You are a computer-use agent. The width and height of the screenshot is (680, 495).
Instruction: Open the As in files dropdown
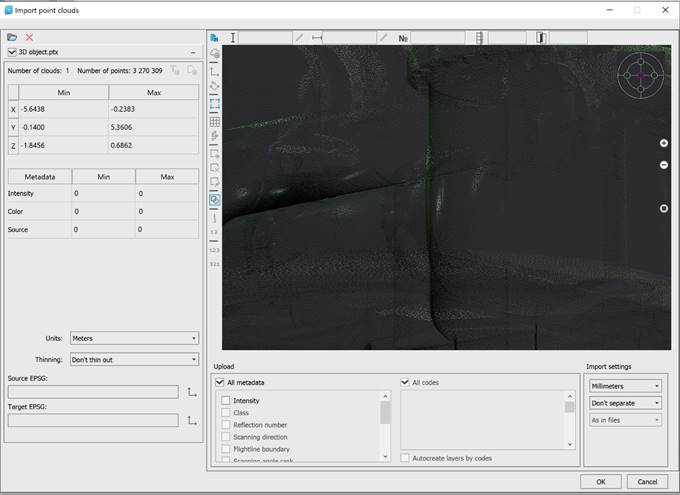coord(625,420)
